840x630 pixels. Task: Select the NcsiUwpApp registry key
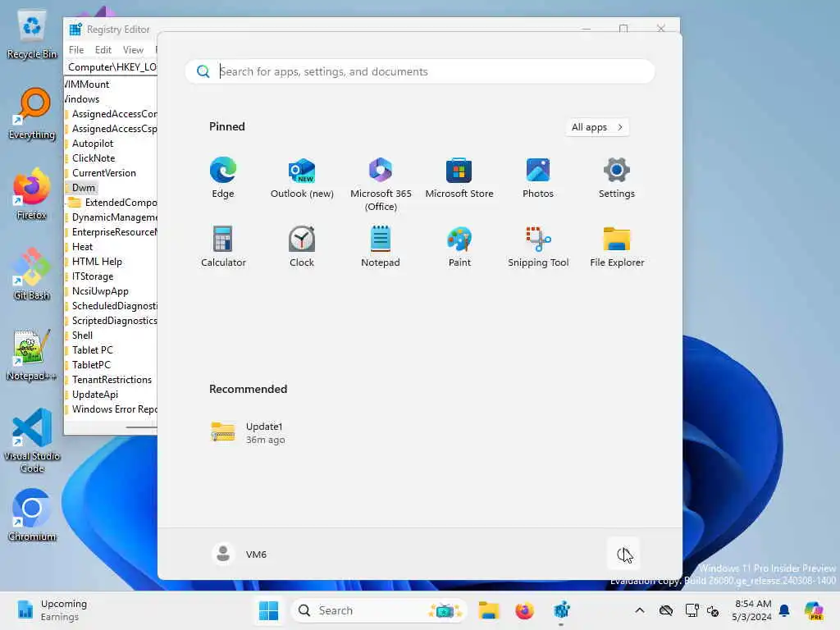tap(100, 291)
